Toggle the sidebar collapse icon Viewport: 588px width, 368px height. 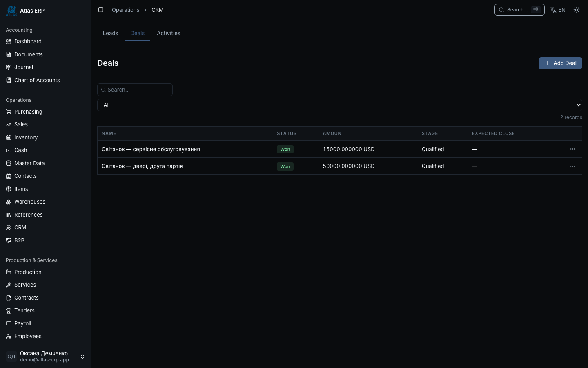101,10
